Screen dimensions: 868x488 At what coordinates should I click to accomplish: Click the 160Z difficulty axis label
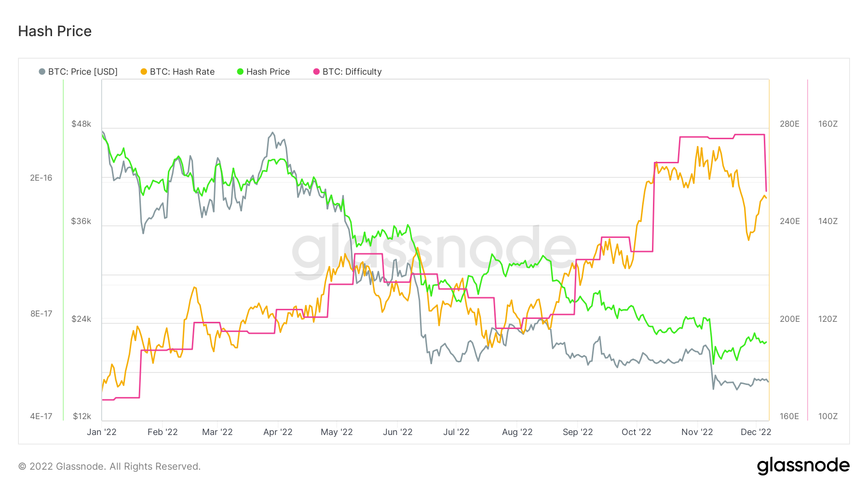828,124
